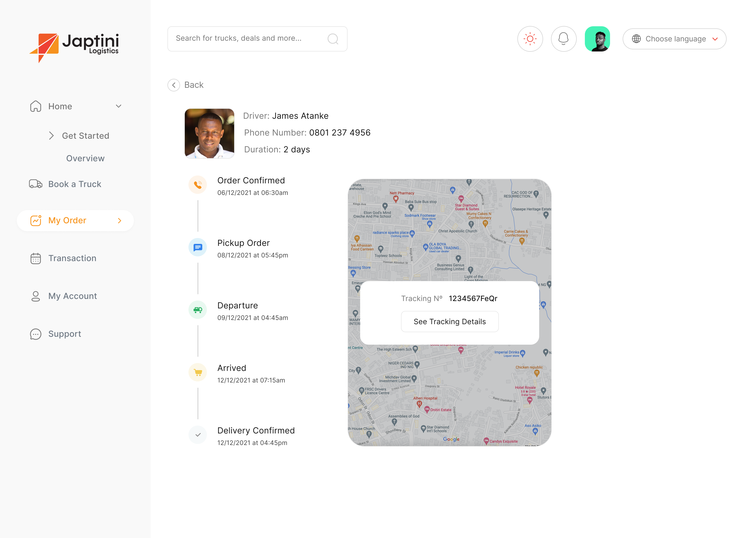756x538 pixels.
Task: Select My Order in sidebar
Action: [x=75, y=220]
